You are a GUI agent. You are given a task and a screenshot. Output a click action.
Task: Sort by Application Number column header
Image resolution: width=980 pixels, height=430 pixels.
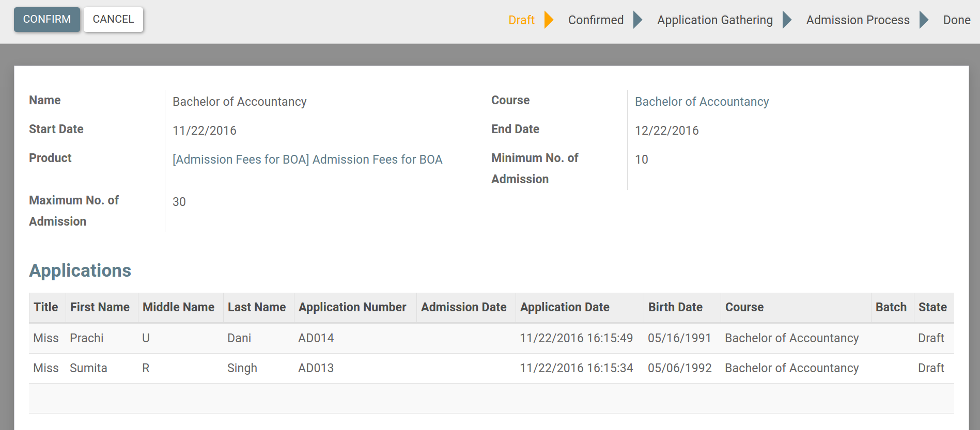coord(352,307)
